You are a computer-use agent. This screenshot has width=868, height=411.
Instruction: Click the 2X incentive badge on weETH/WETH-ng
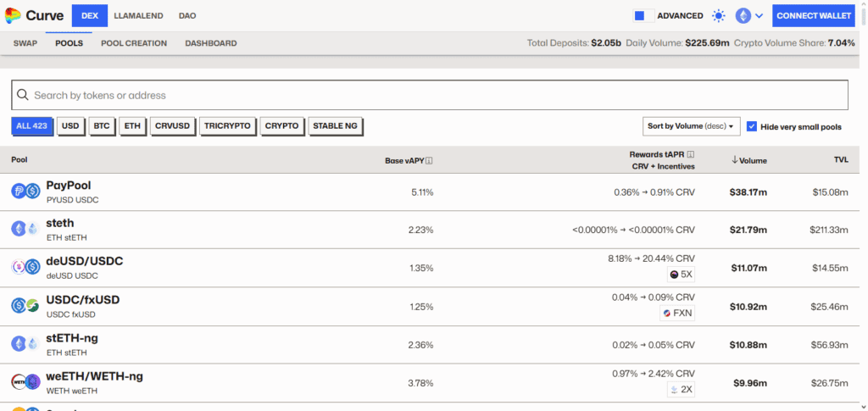[x=681, y=390]
